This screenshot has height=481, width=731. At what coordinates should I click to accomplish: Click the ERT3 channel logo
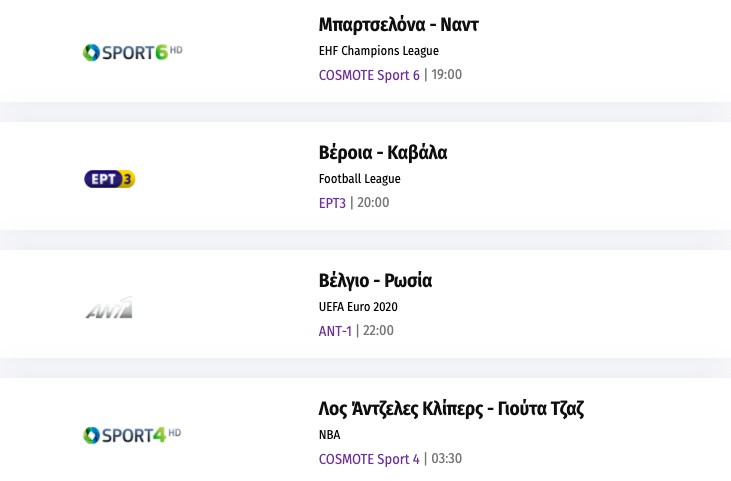click(x=109, y=179)
